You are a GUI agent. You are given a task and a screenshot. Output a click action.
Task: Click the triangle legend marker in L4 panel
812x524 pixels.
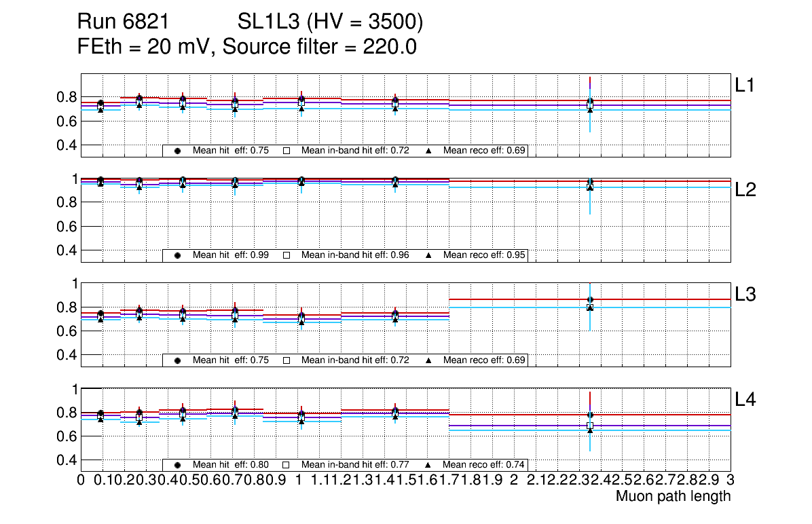pos(428,465)
